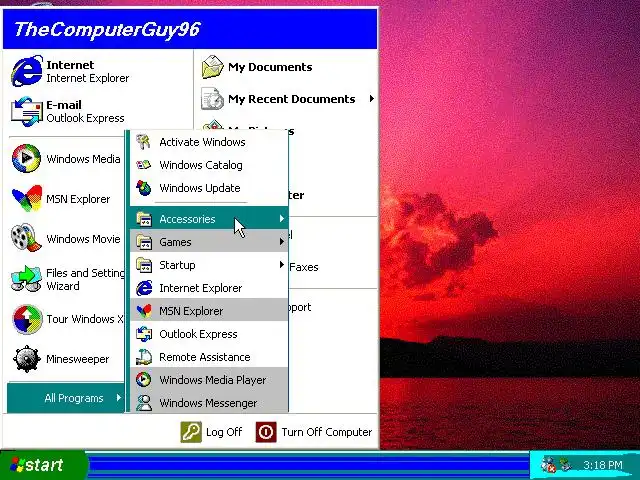This screenshot has width=640, height=480.
Task: Click the partially hidden Faxes entry
Action: tap(304, 267)
